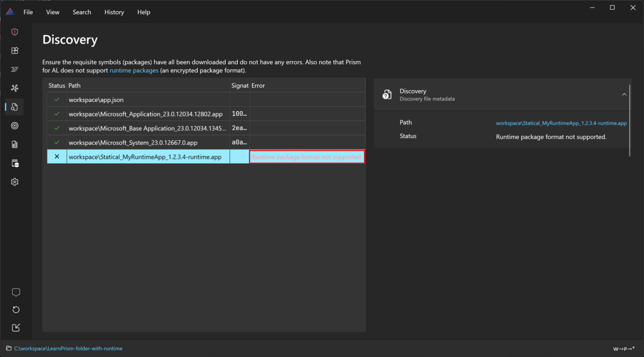Open the document report sidebar icon
This screenshot has width=644, height=357.
coord(15,145)
